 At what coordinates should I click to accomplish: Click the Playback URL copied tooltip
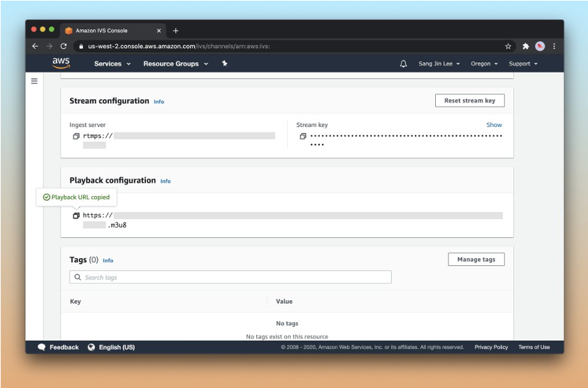(77, 197)
